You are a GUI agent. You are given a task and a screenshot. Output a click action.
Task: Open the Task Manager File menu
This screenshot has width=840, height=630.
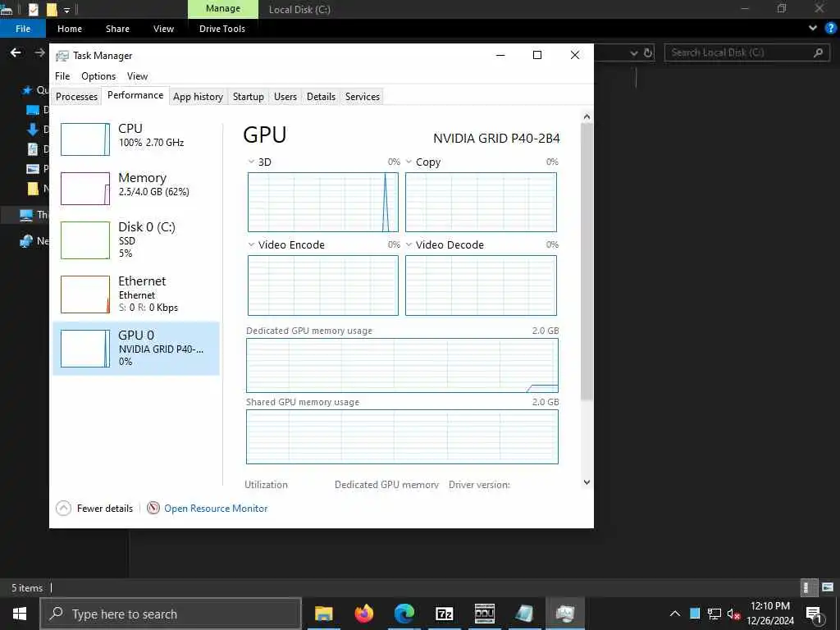[62, 76]
